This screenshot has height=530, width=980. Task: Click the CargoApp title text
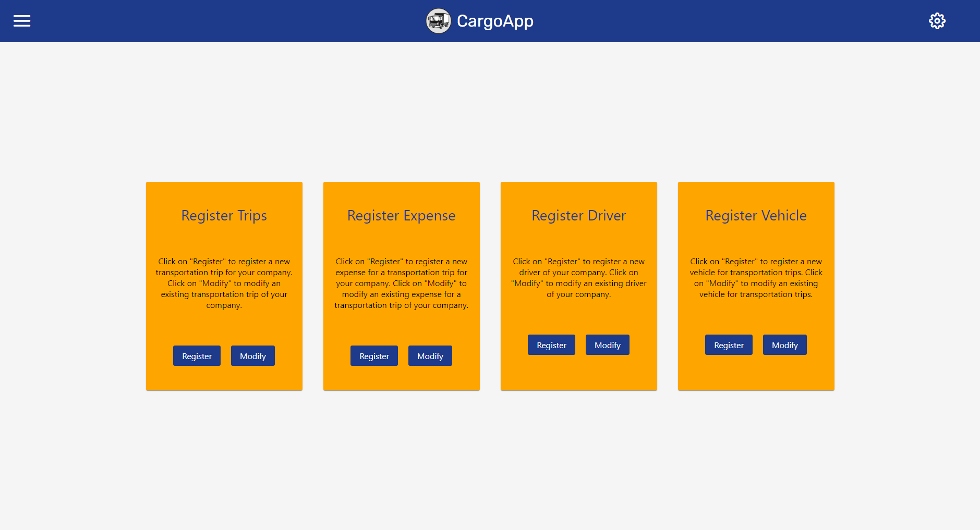tap(495, 21)
